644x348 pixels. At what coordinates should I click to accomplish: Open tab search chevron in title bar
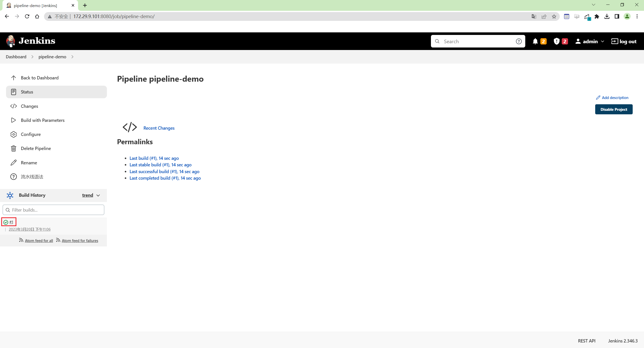(x=593, y=5)
